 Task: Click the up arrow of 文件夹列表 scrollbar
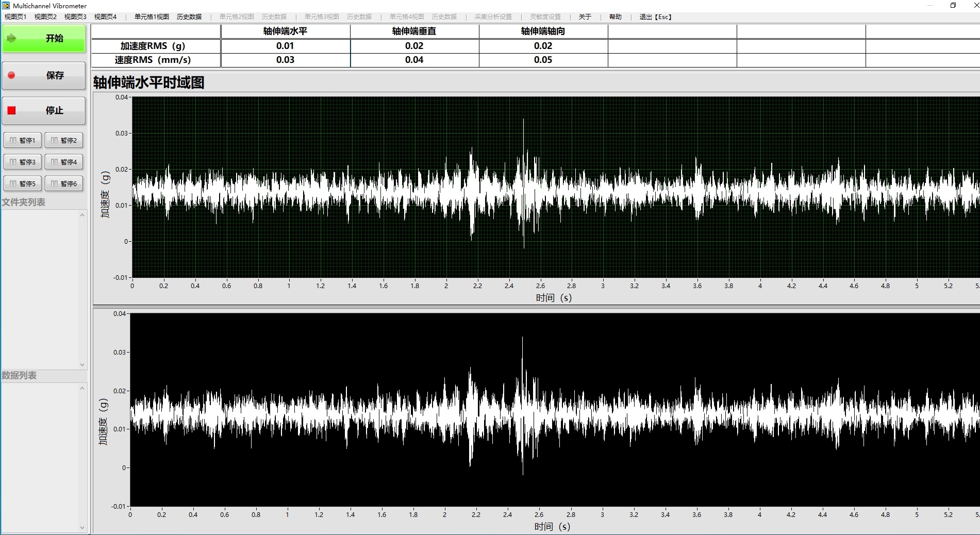(82, 215)
